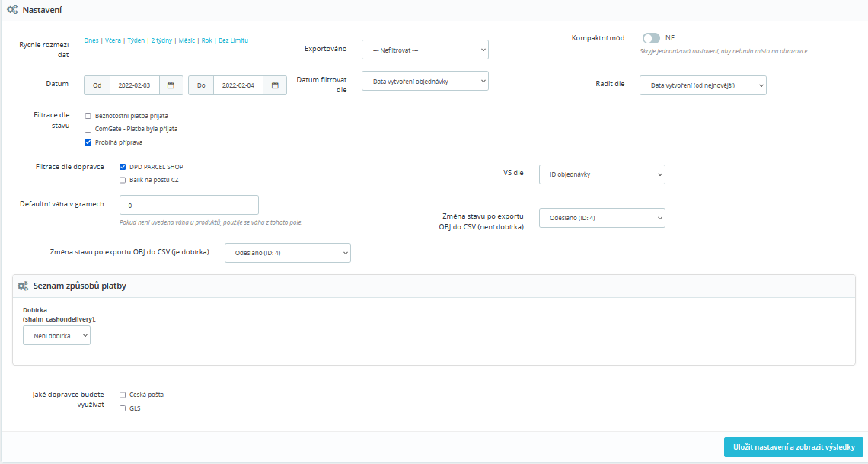Open the Exportováno filter dropdown

click(x=425, y=50)
